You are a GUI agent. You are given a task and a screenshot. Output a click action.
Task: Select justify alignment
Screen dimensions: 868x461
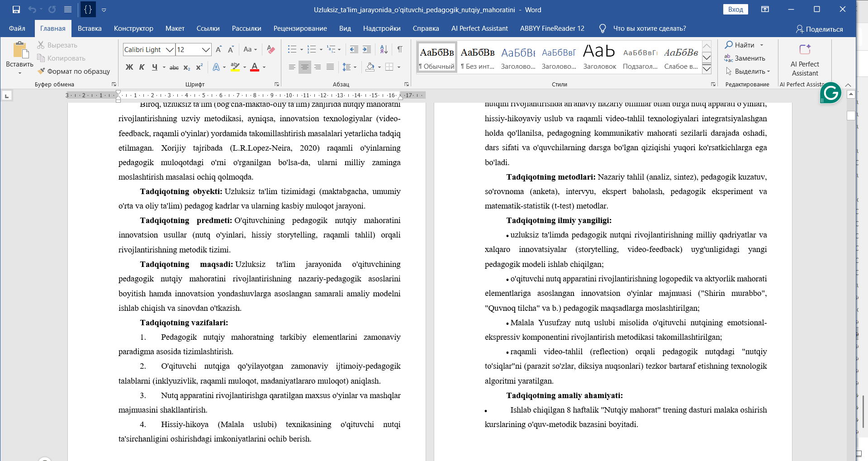pos(330,67)
